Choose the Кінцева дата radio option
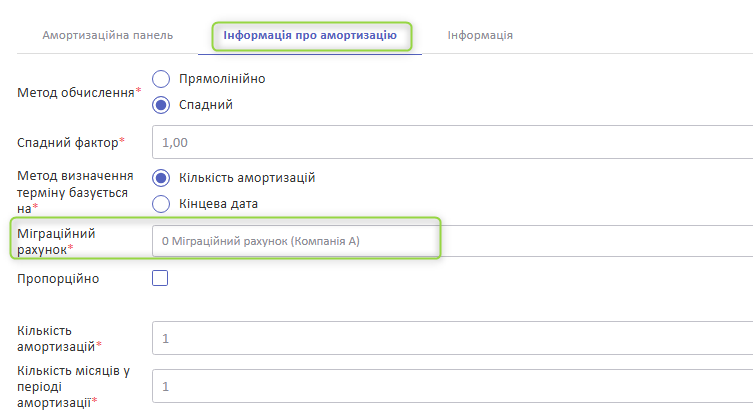 click(161, 204)
